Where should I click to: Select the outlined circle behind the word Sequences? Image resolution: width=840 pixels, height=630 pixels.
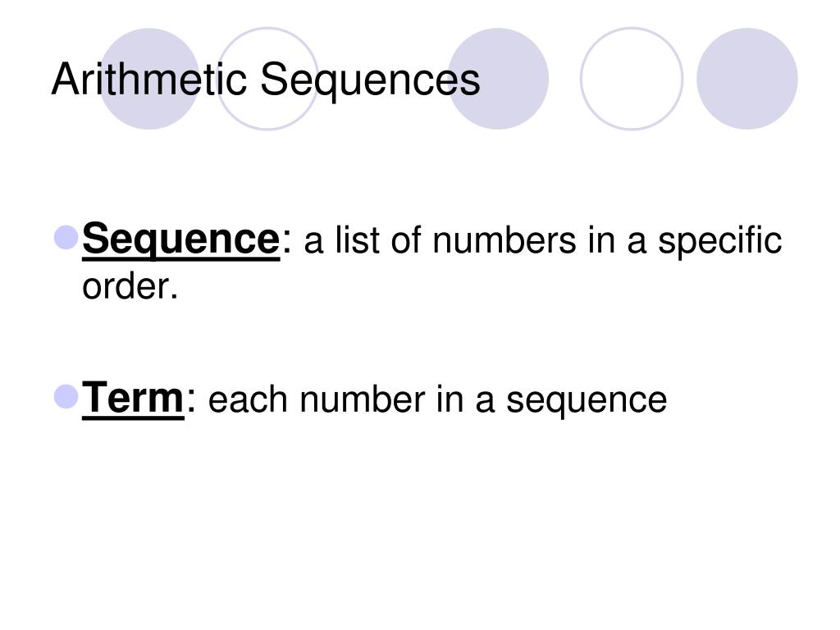coord(267,79)
